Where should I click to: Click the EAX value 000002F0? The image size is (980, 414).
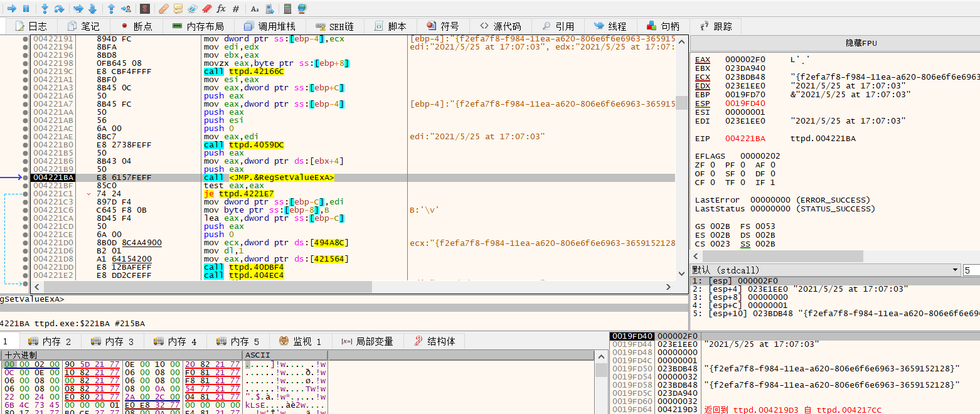pos(745,60)
